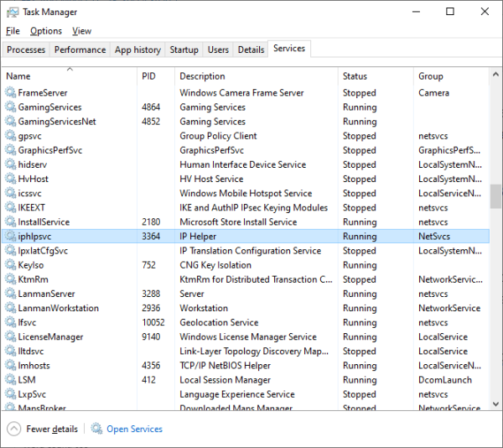Click the IKEEXT service gear icon
The image size is (503, 448).
(11, 207)
